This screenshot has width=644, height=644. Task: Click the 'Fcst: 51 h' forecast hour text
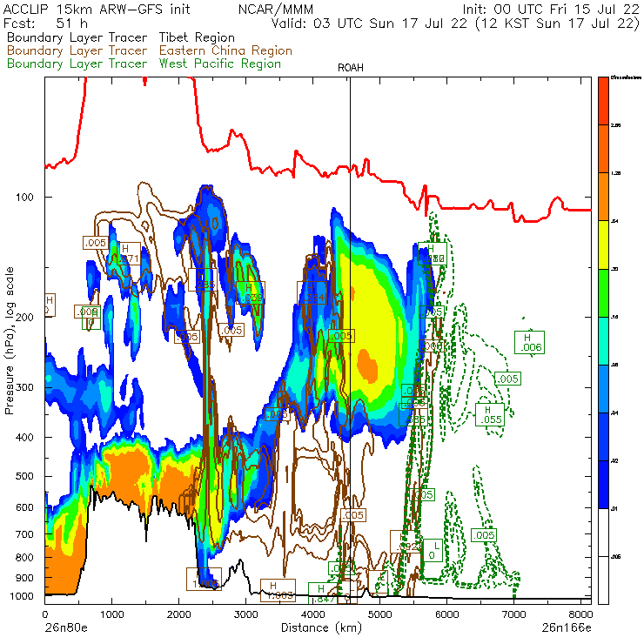pyautogui.click(x=45, y=23)
